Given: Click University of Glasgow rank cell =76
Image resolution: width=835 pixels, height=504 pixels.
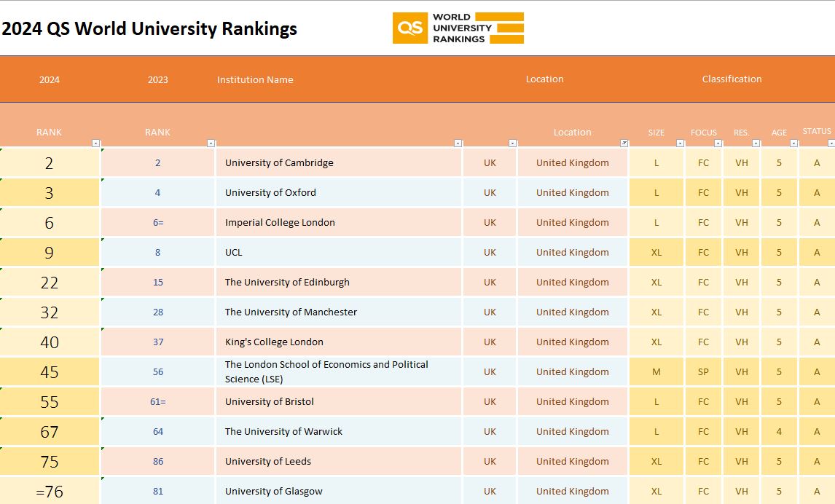Looking at the screenshot, I should click(50, 492).
